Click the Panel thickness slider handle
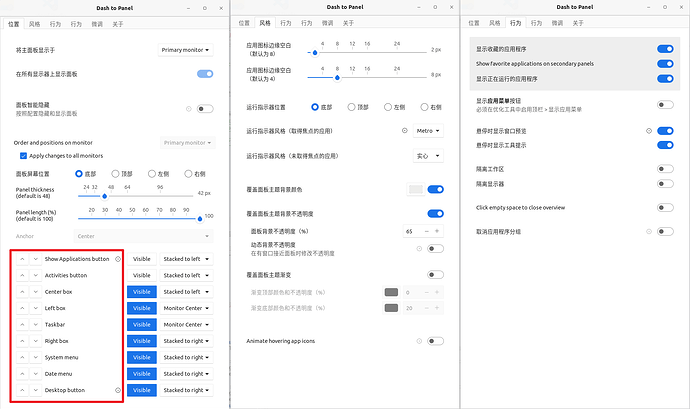Image resolution: width=690 pixels, height=409 pixels. 104,196
